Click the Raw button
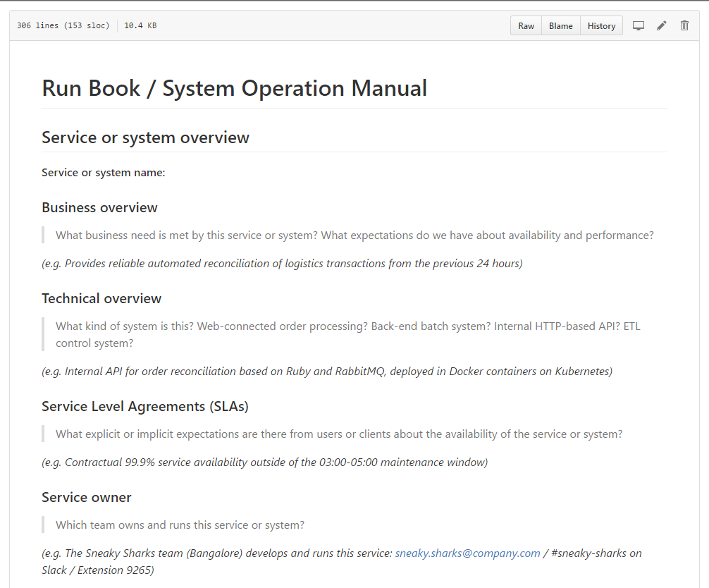Viewport: 709px width, 588px height. (x=526, y=25)
